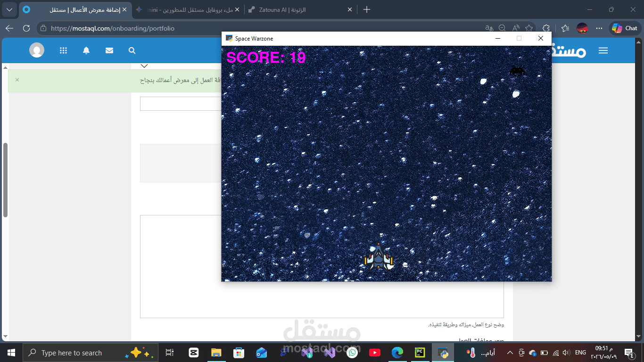Open Mostaql site search
Image resolution: width=644 pixels, height=362 pixels.
(x=132, y=50)
